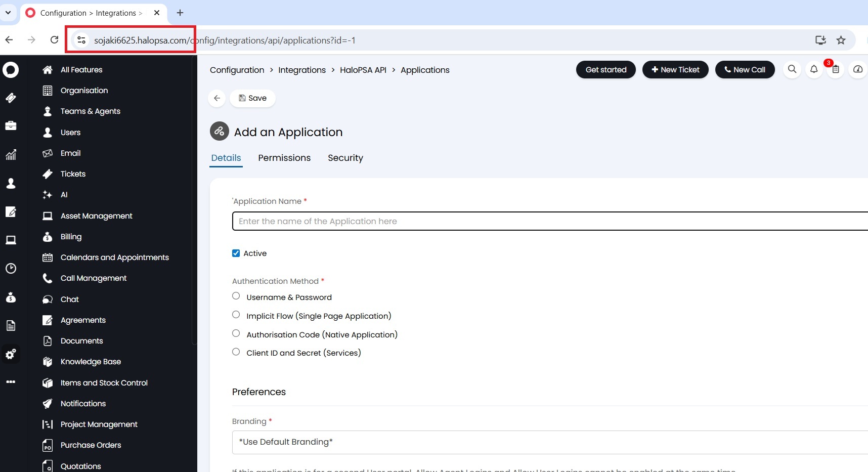Open the search magnifier icon
Screen dimensions: 868x472
[792, 69]
